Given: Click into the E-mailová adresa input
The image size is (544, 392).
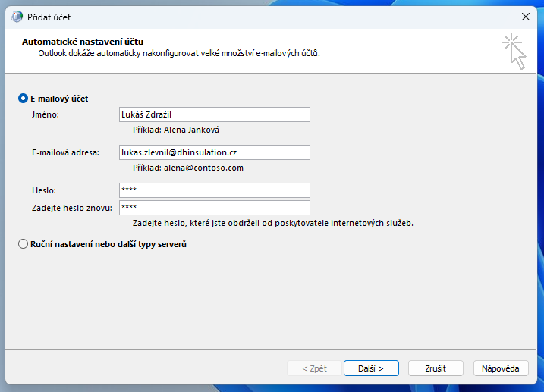Looking at the screenshot, I should coord(215,152).
